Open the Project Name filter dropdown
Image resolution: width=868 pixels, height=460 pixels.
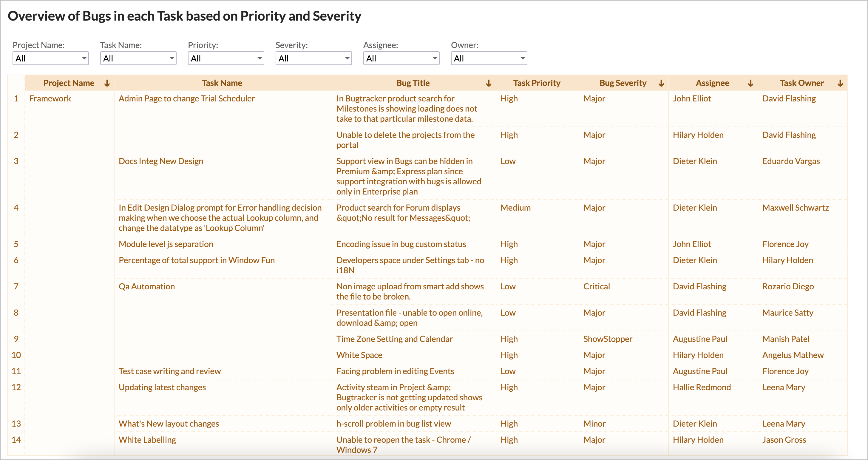click(x=50, y=58)
